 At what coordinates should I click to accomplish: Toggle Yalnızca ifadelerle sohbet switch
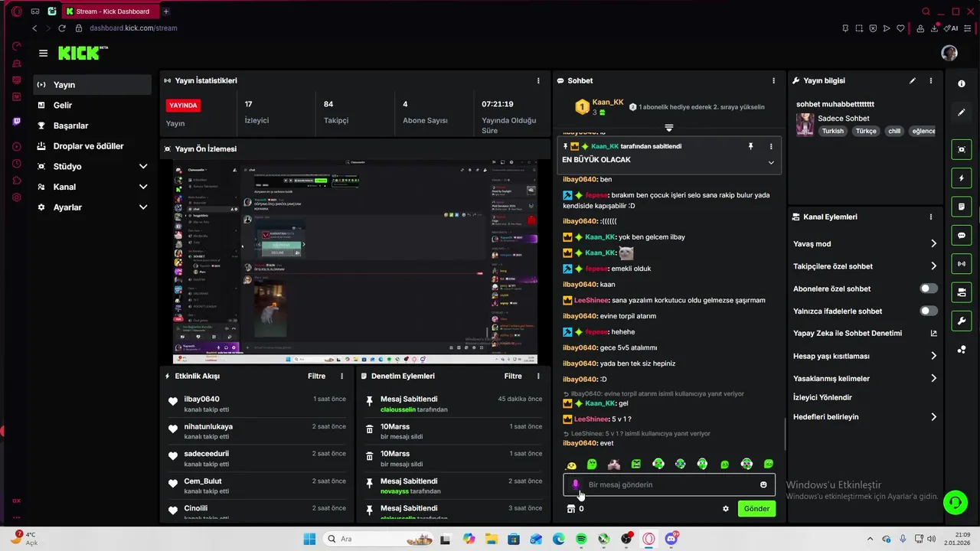(929, 311)
